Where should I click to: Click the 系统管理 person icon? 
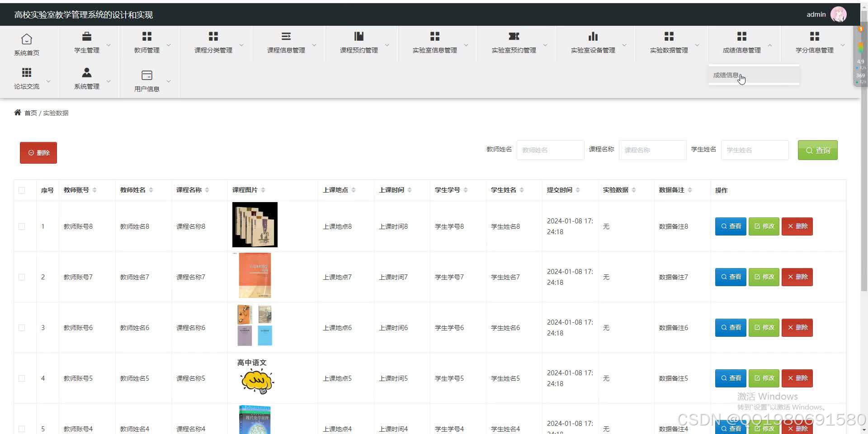pyautogui.click(x=86, y=73)
